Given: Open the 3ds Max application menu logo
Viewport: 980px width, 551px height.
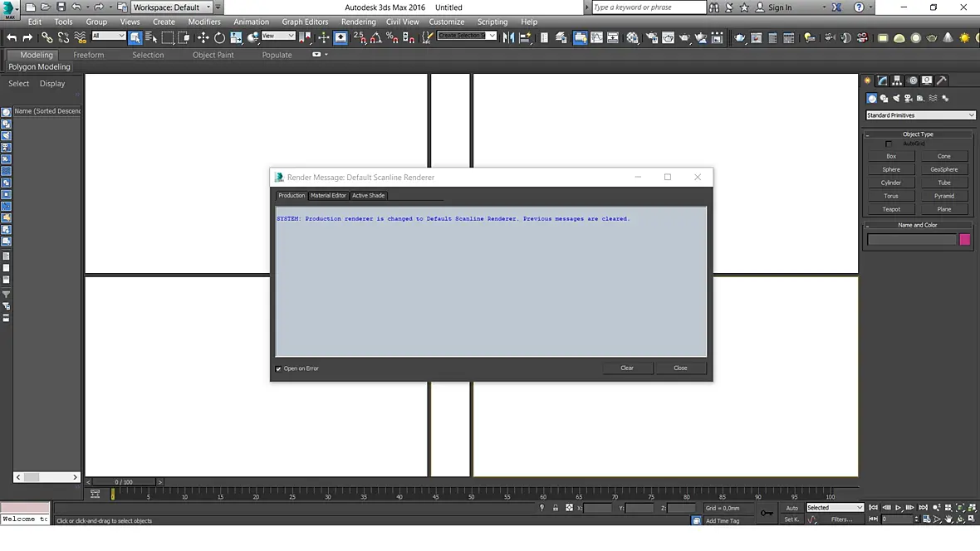Looking at the screenshot, I should 9,9.
